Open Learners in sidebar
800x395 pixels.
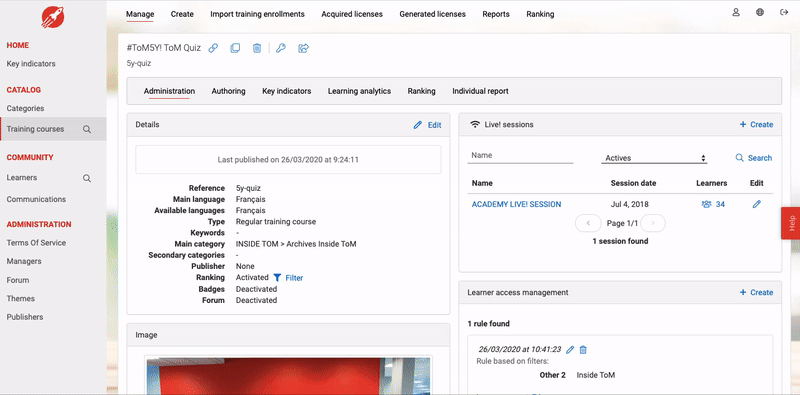tap(22, 178)
